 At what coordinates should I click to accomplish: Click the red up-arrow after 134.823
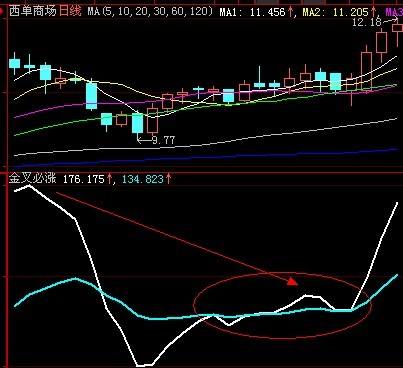pyautogui.click(x=168, y=179)
